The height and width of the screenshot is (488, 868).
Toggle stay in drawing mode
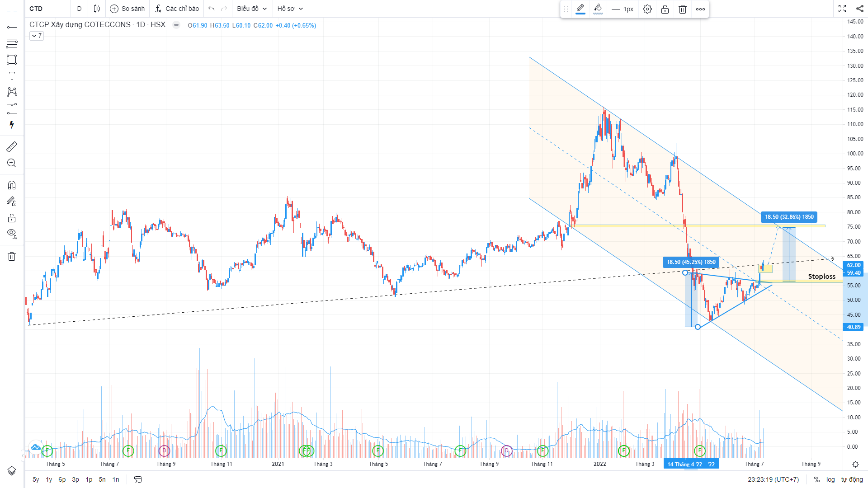coord(12,202)
